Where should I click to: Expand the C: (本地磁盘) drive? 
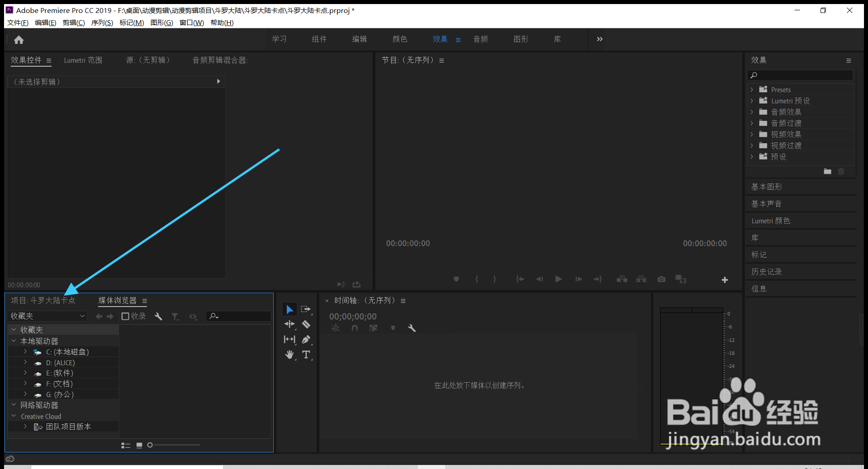[26, 352]
